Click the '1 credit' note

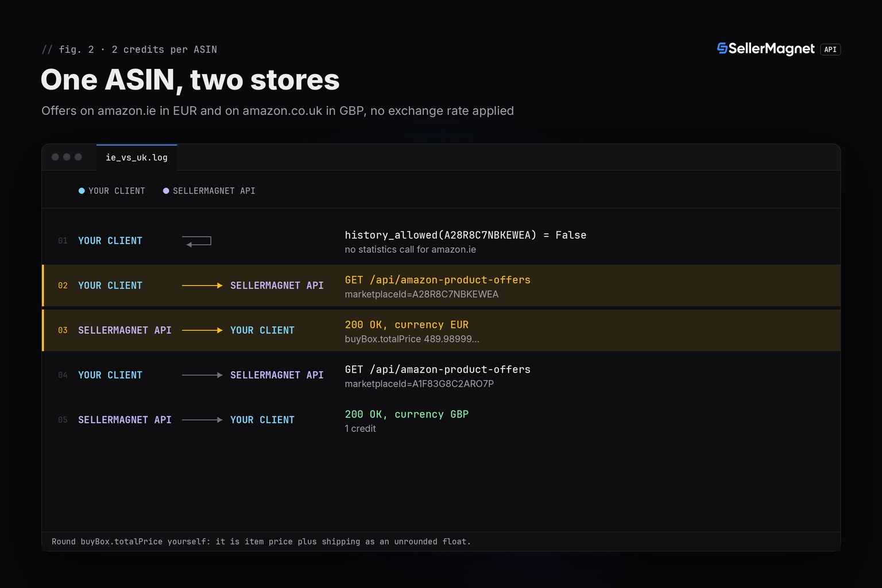360,428
